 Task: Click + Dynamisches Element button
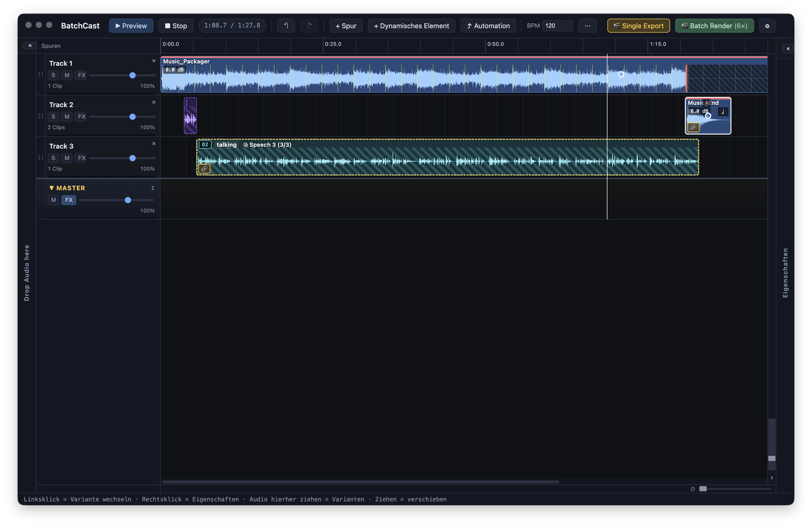(411, 26)
